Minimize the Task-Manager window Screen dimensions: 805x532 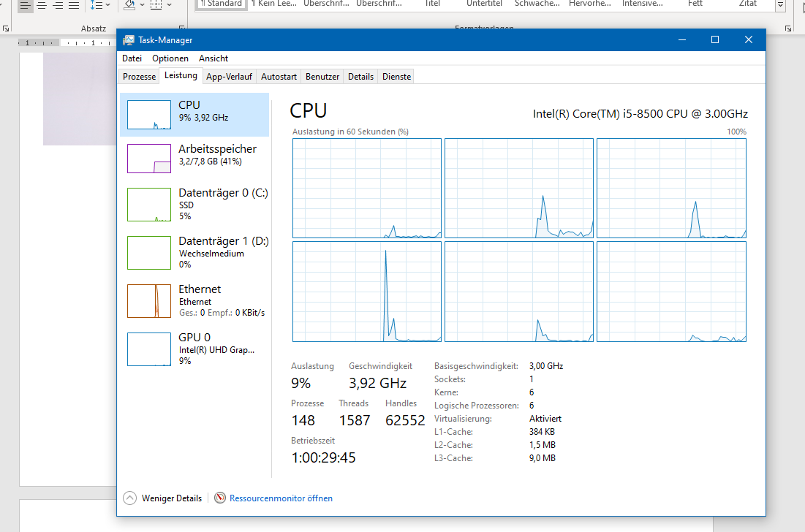coord(682,39)
